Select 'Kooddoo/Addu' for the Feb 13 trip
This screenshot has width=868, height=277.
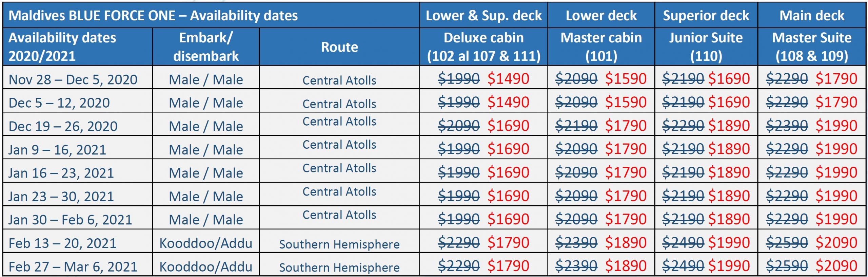tap(206, 243)
